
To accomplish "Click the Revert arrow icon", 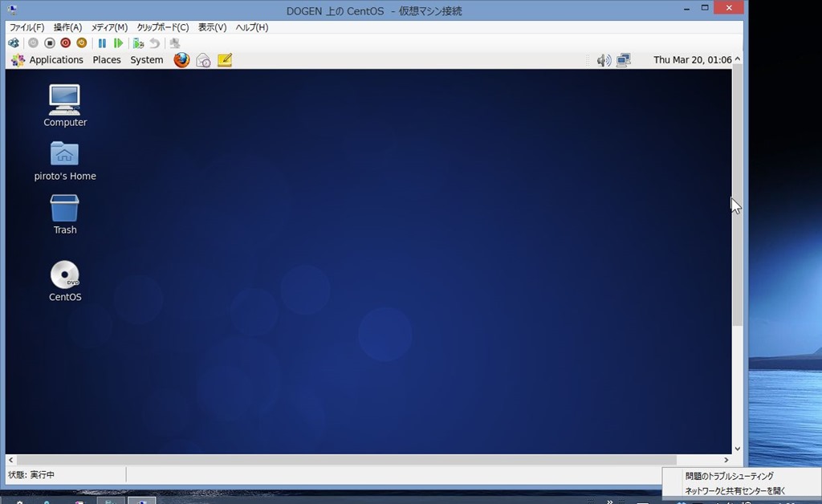I will pyautogui.click(x=154, y=43).
